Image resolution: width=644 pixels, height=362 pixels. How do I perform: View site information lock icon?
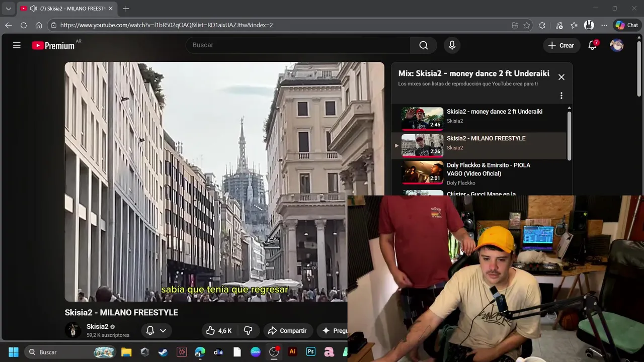coord(54,25)
